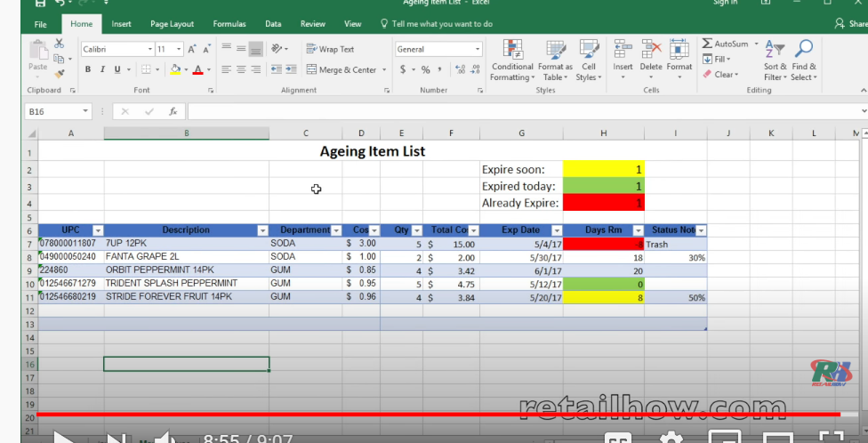The height and width of the screenshot is (443, 868).
Task: Click the Format Painter brush icon
Action: pos(60,73)
